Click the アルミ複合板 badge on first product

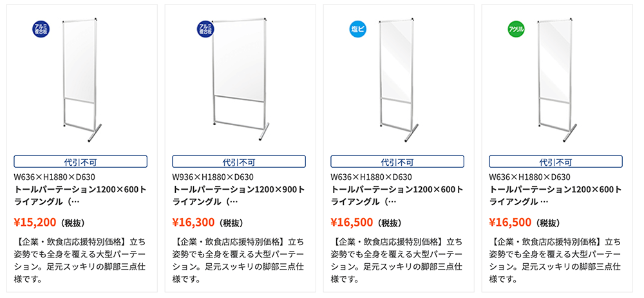point(41,29)
